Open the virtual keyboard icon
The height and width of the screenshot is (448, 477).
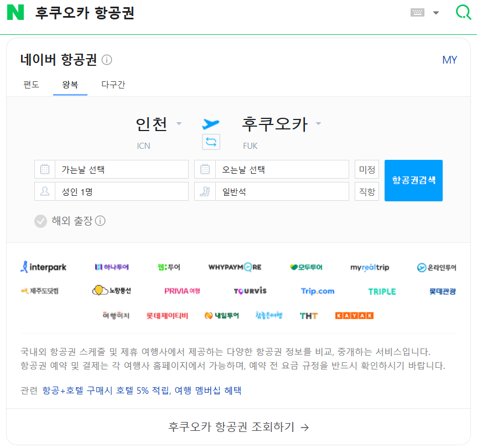point(417,13)
